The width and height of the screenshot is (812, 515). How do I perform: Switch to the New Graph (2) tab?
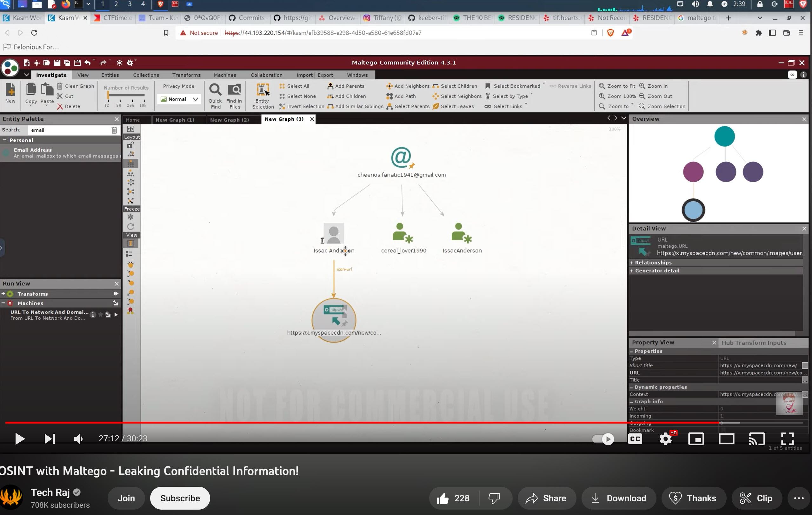tap(229, 120)
